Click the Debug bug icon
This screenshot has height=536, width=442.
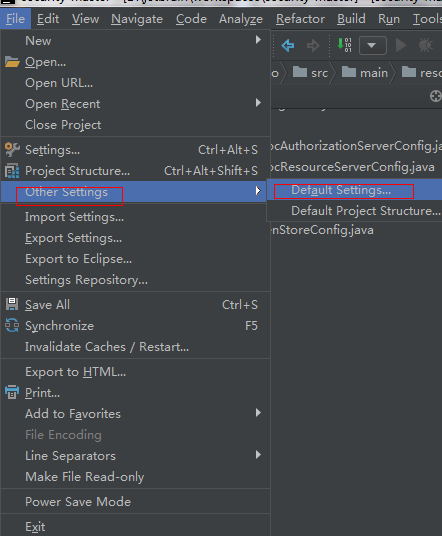tap(426, 45)
